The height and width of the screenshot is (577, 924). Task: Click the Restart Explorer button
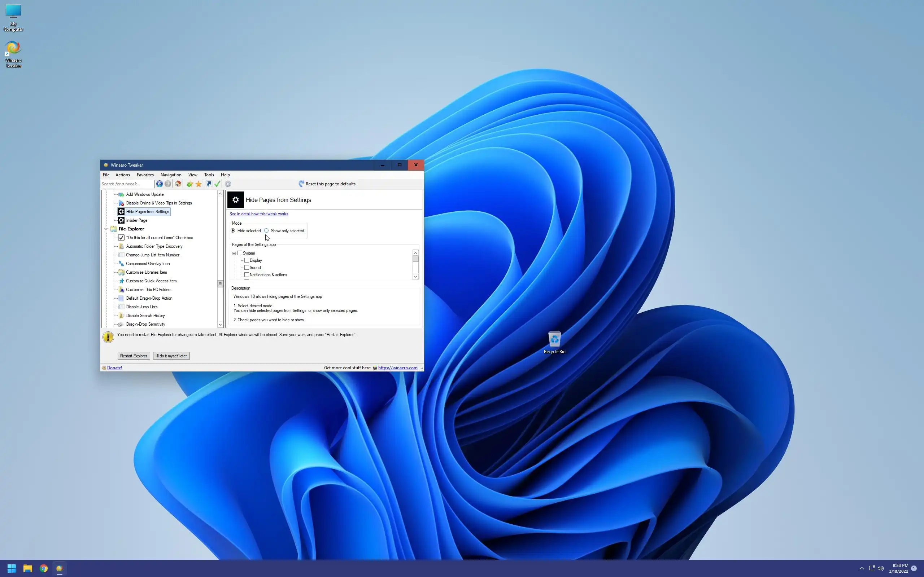click(x=133, y=356)
